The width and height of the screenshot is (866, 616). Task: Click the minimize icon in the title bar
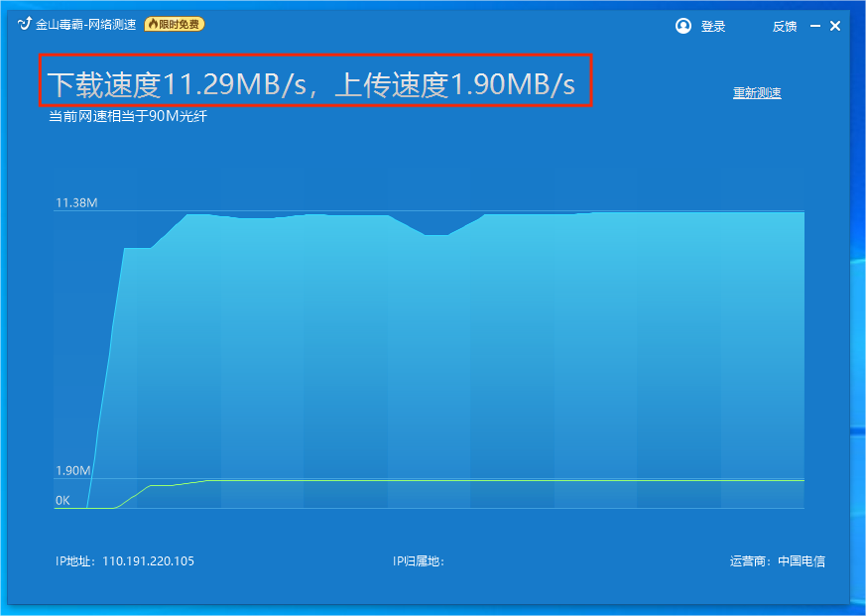815,26
